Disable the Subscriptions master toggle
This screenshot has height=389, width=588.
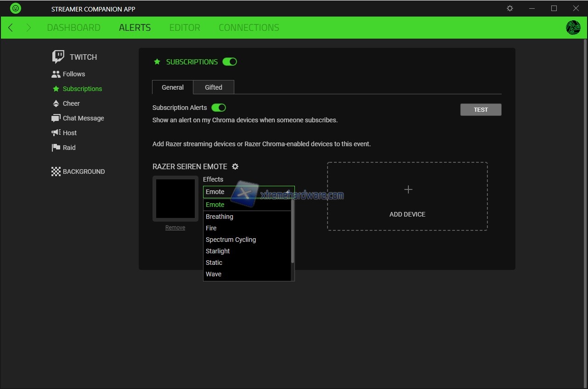coord(230,62)
